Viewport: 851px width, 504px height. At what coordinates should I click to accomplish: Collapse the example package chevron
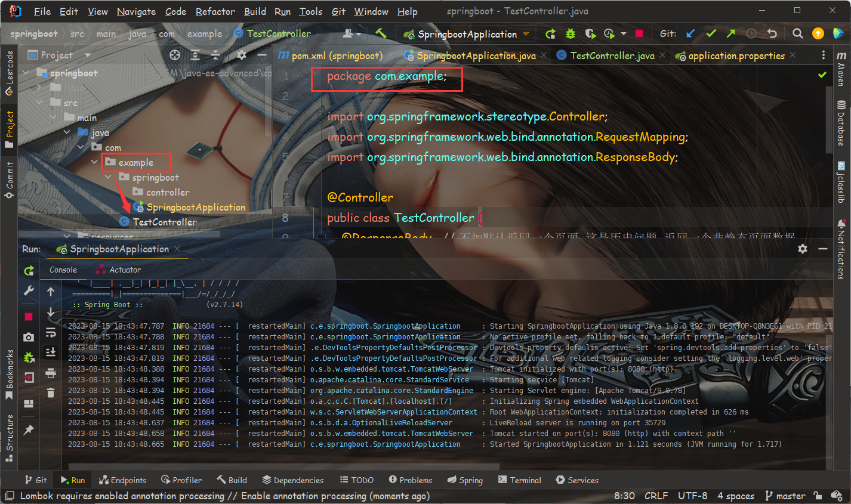(x=94, y=162)
